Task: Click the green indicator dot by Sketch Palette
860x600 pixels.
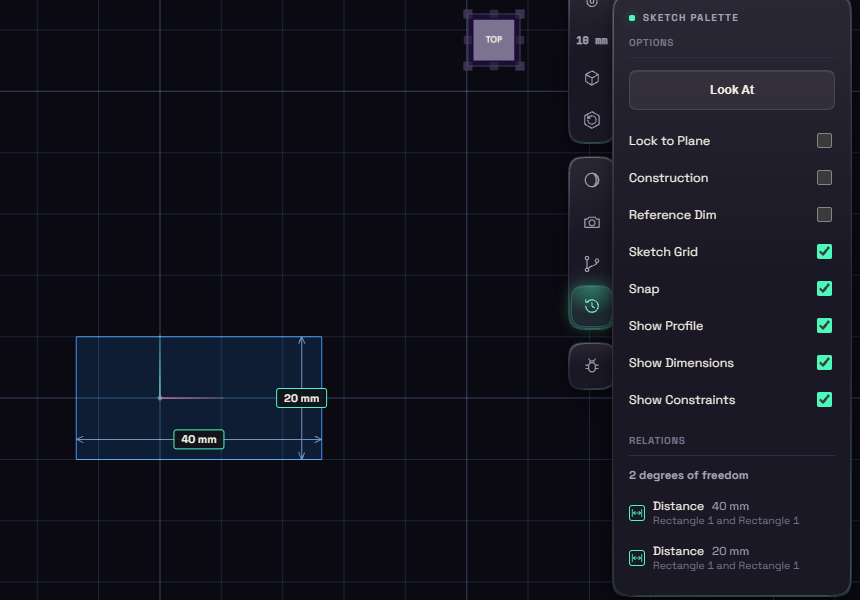Action: pyautogui.click(x=632, y=18)
